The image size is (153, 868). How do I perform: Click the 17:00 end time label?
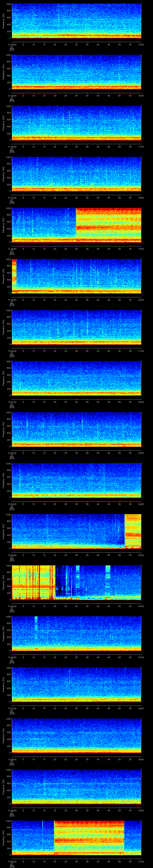pyautogui.click(x=141, y=147)
